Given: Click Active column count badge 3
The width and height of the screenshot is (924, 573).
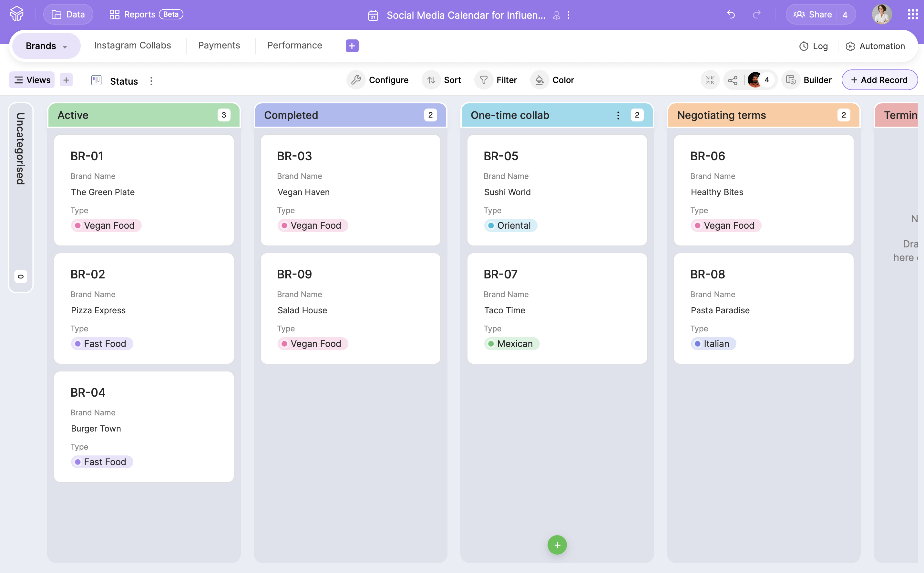Looking at the screenshot, I should coord(224,115).
